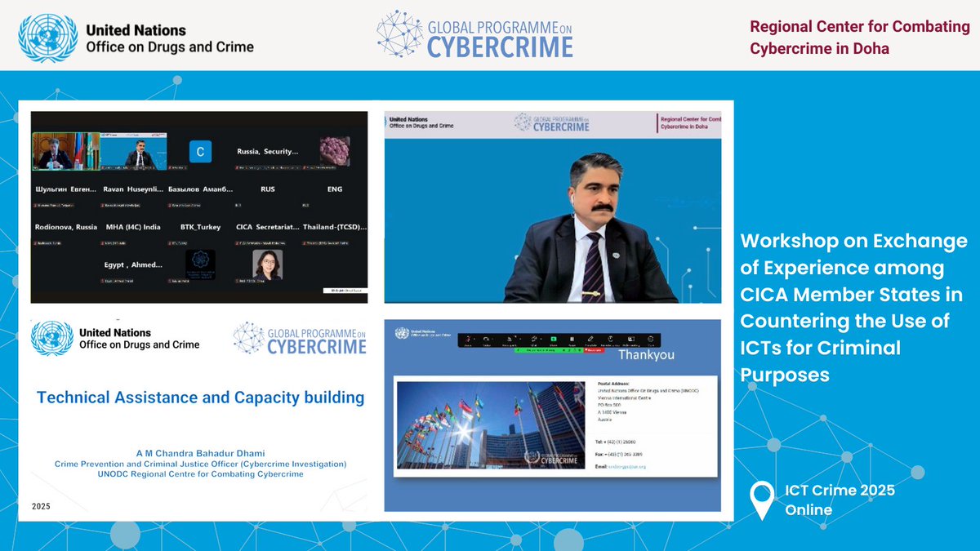Select the Annotate pencil icon in the toolbar
980x551 pixels.
click(x=590, y=339)
